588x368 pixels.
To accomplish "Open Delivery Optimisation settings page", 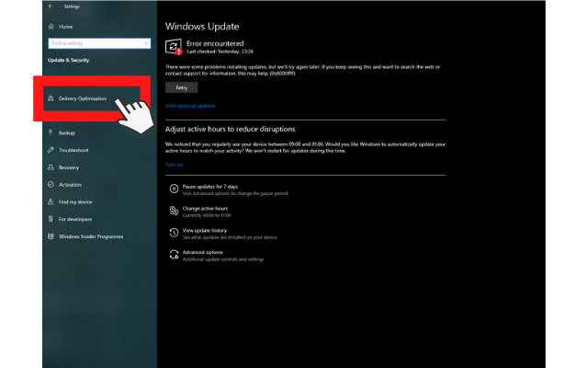I will (83, 98).
